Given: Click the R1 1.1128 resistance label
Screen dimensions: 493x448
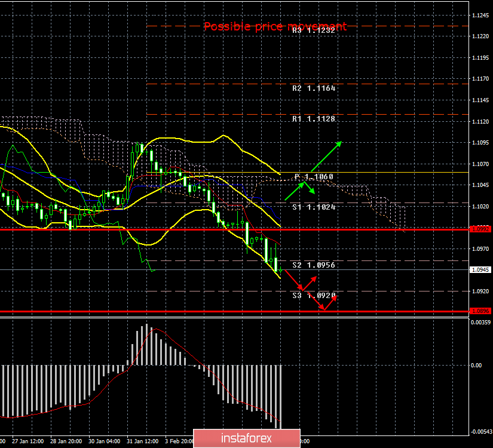Looking at the screenshot, I should point(314,119).
